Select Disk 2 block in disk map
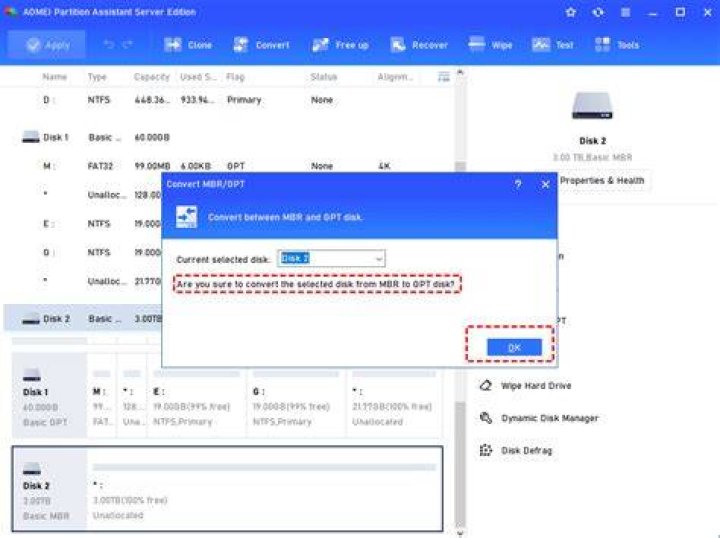The width and height of the screenshot is (720, 538). [49, 488]
